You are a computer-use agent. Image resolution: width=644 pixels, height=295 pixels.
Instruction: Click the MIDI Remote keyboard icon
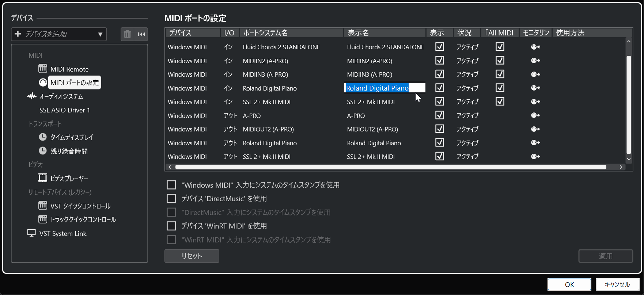[x=43, y=69]
